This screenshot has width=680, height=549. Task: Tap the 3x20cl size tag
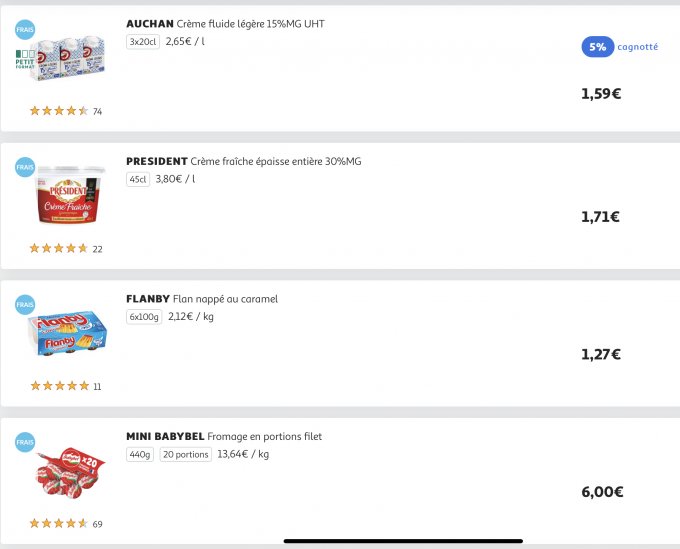click(143, 42)
